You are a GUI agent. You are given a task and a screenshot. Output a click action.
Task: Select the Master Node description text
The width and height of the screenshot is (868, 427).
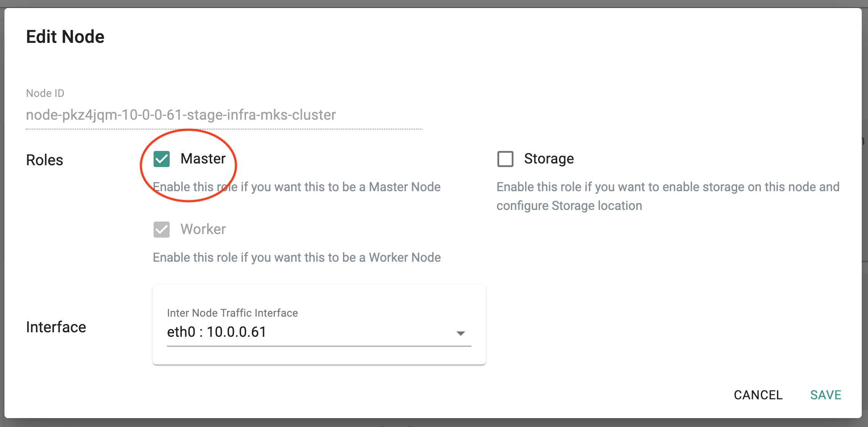[296, 187]
